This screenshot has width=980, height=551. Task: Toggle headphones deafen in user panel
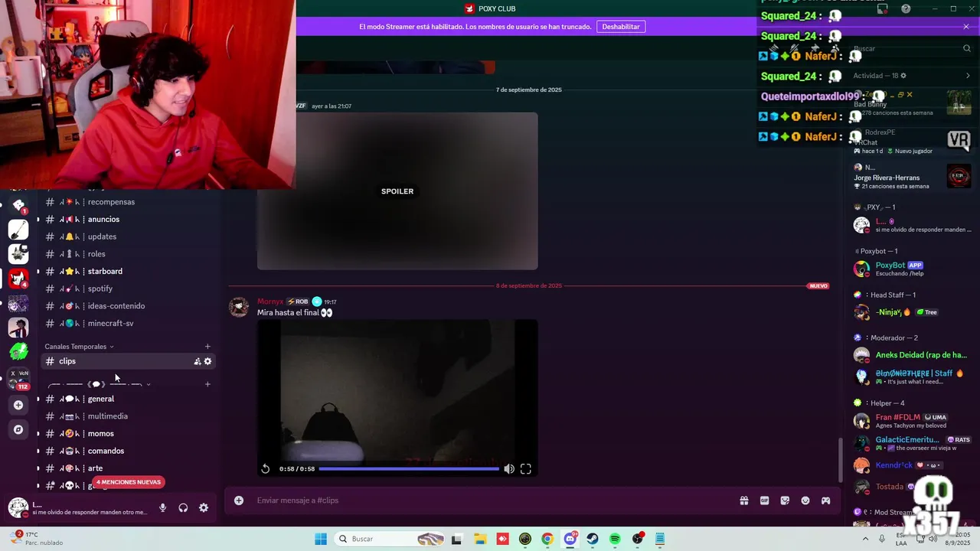tap(183, 507)
